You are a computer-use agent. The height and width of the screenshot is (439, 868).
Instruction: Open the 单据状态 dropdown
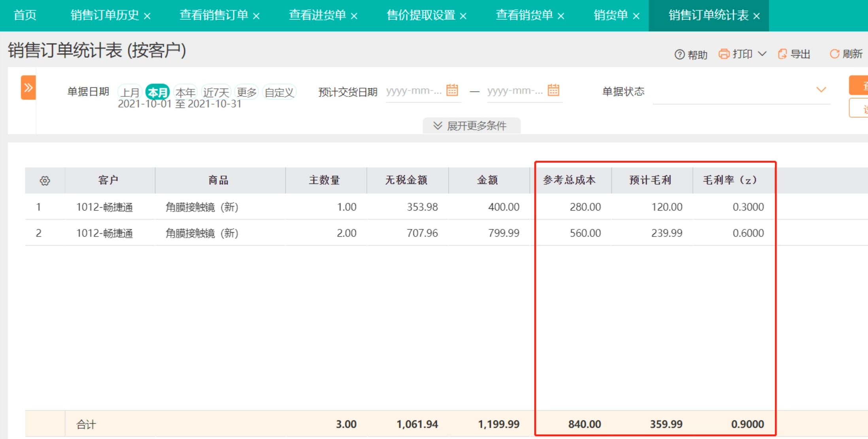pos(821,90)
